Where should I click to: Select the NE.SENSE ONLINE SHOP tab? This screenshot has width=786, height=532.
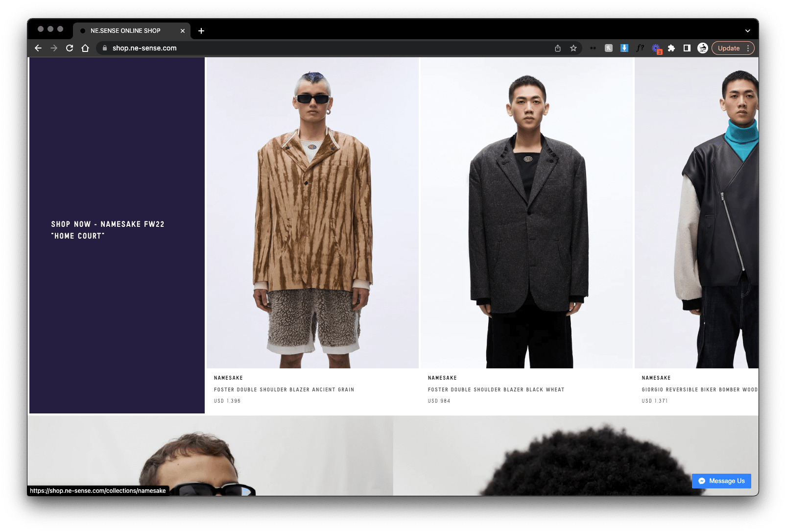click(x=125, y=31)
